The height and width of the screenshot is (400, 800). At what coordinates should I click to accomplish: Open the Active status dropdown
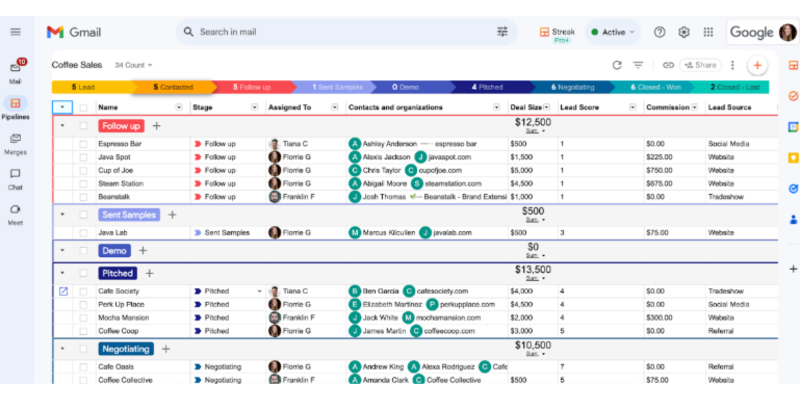613,32
